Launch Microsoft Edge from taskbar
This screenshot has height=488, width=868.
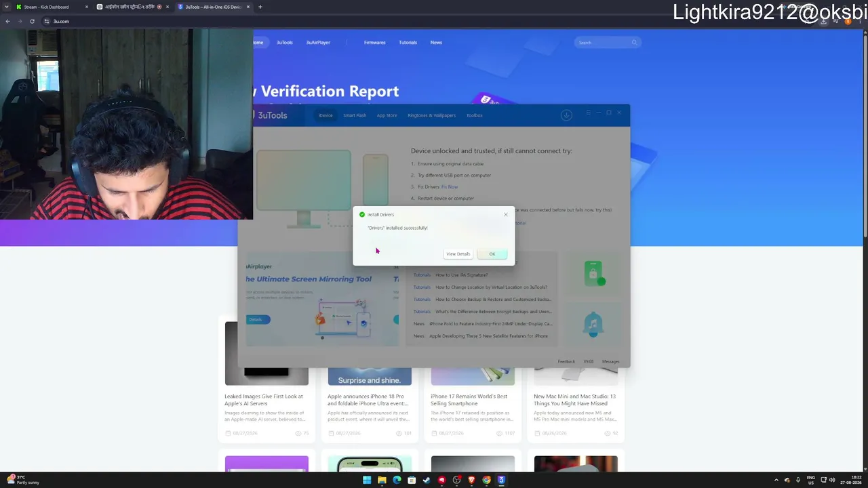[x=397, y=480]
